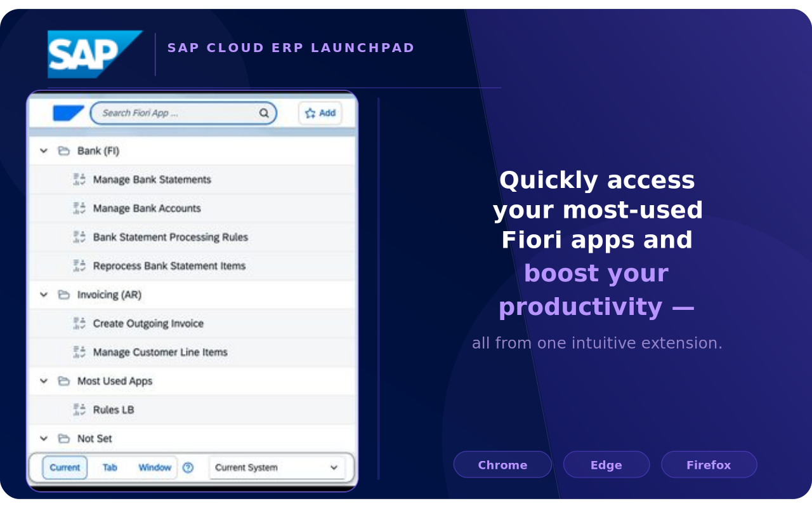
Task: Select the Window open mode
Action: (x=155, y=467)
